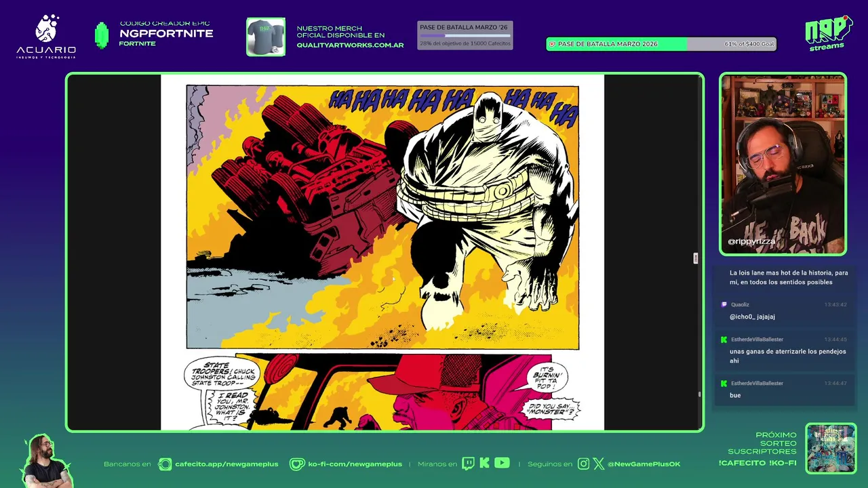Viewport: 868px width, 488px height.
Task: Click the QUALITYARTWORKS.COM.AR merch link
Action: [x=350, y=45]
